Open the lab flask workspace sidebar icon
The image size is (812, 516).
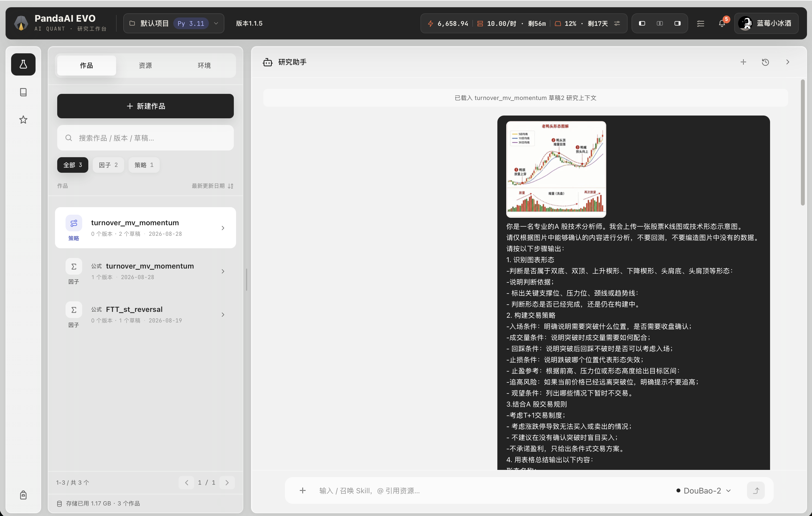(x=23, y=64)
